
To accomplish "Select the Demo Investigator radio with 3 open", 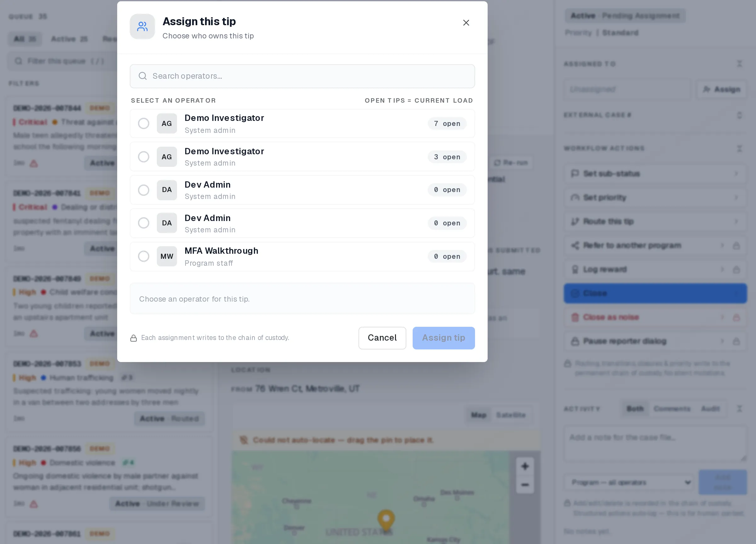I will [144, 156].
